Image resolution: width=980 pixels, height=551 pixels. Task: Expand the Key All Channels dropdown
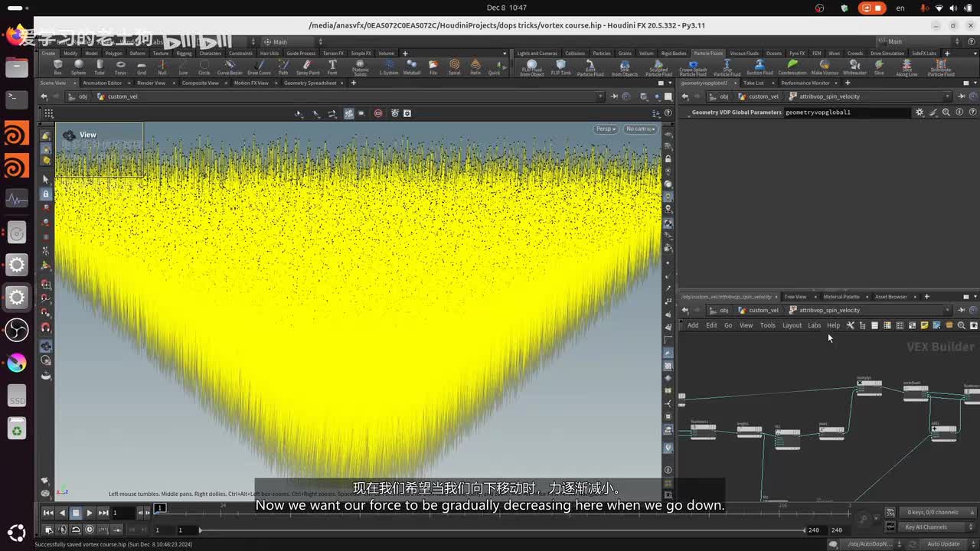[929, 527]
